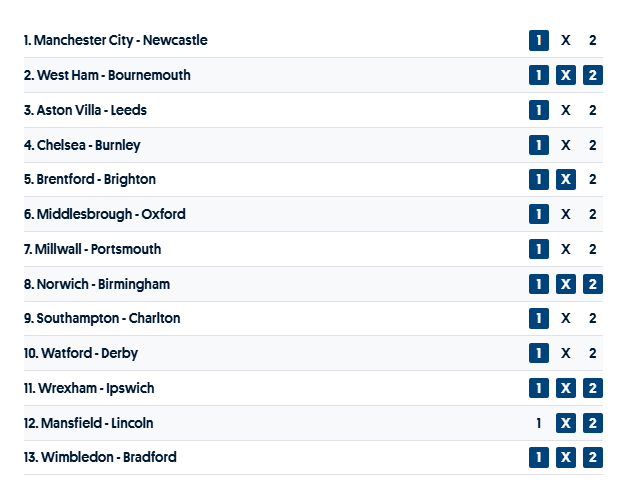Select draw for Southampton - Charlton

(565, 318)
